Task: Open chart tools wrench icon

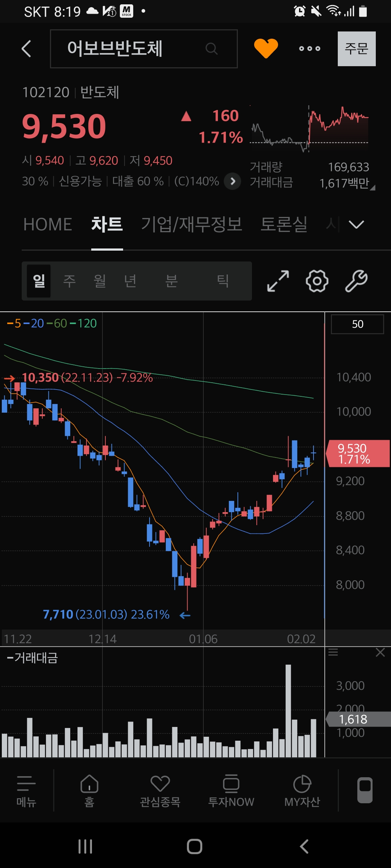Action: point(356,281)
